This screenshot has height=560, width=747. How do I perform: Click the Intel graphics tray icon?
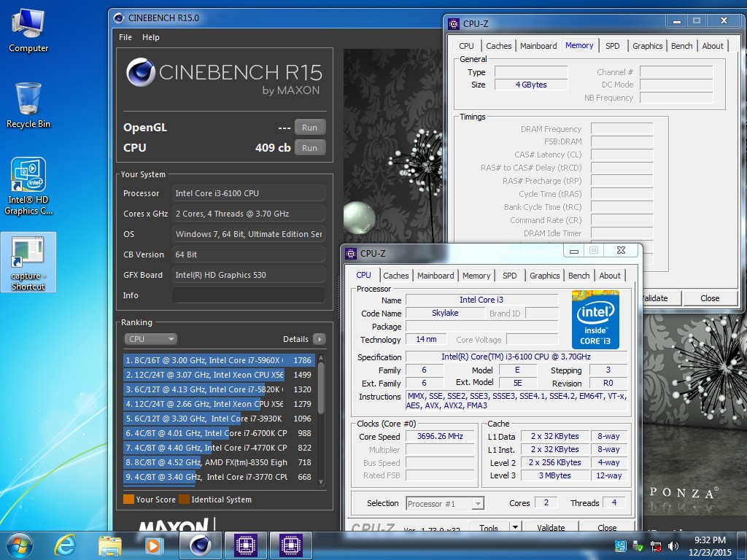620,545
